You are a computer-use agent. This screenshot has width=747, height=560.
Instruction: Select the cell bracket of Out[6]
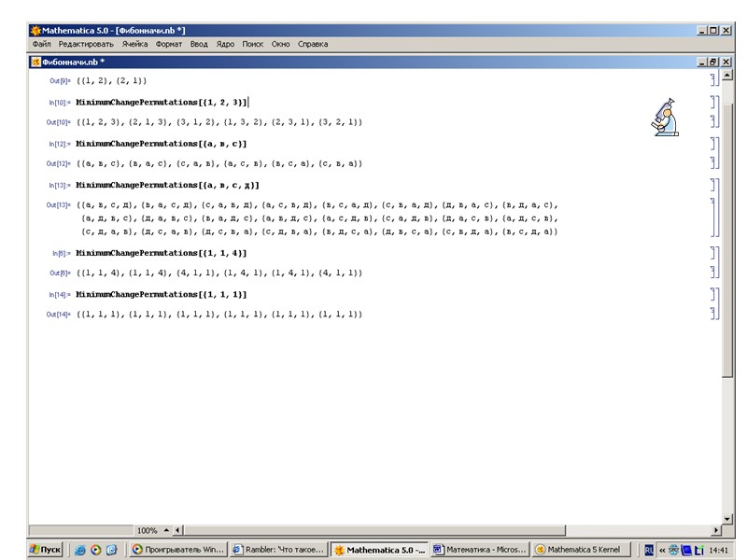pyautogui.click(x=713, y=272)
